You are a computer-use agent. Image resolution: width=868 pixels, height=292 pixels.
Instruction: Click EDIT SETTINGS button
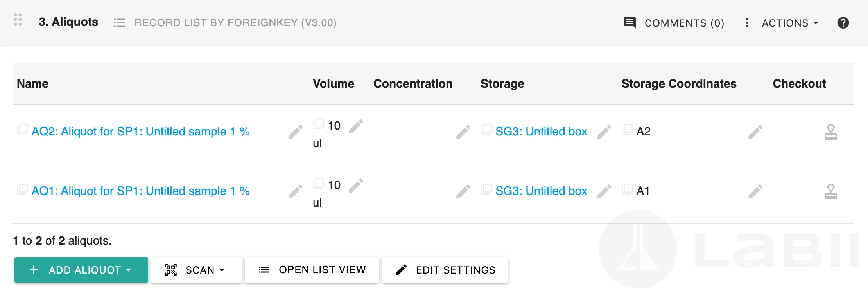point(445,270)
